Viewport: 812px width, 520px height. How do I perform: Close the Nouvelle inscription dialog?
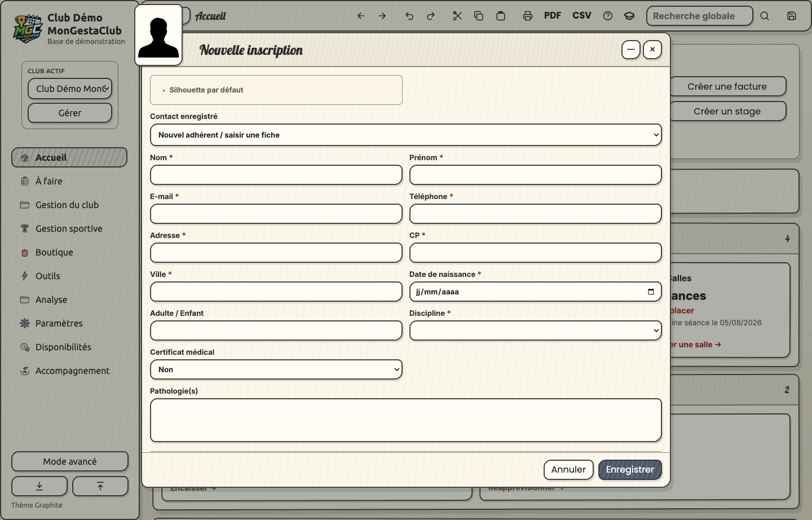[x=652, y=50]
